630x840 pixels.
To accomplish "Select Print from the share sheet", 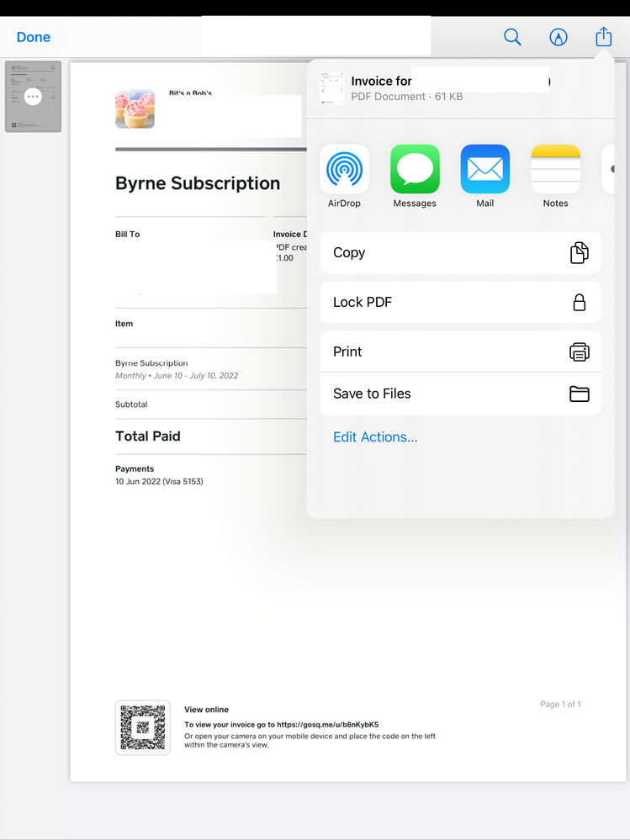I will (x=460, y=351).
